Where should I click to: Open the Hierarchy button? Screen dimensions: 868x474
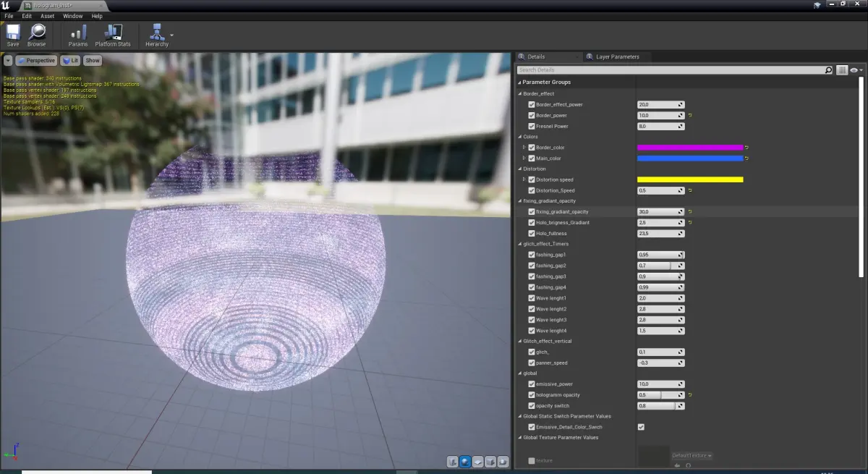[156, 35]
